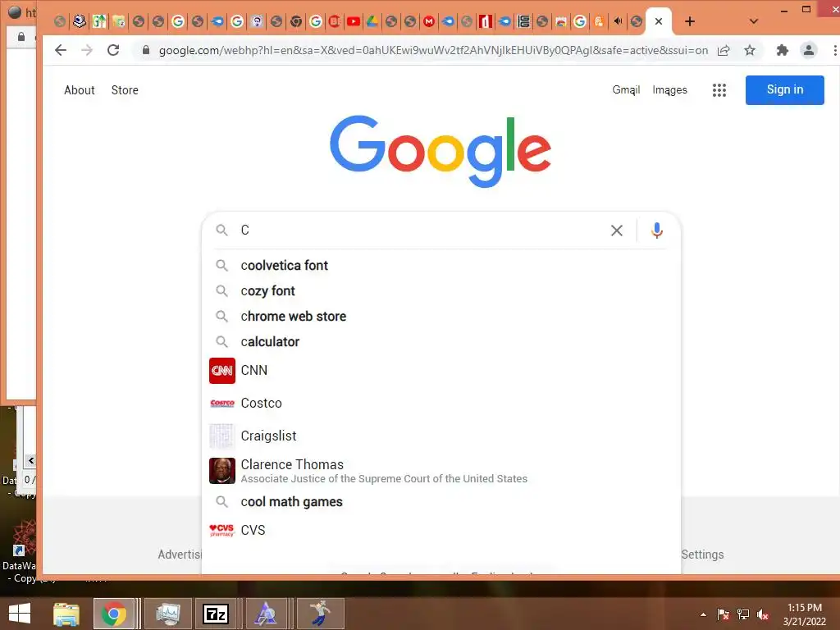Click the address bar URL
The height and width of the screenshot is (630, 840).
433,50
